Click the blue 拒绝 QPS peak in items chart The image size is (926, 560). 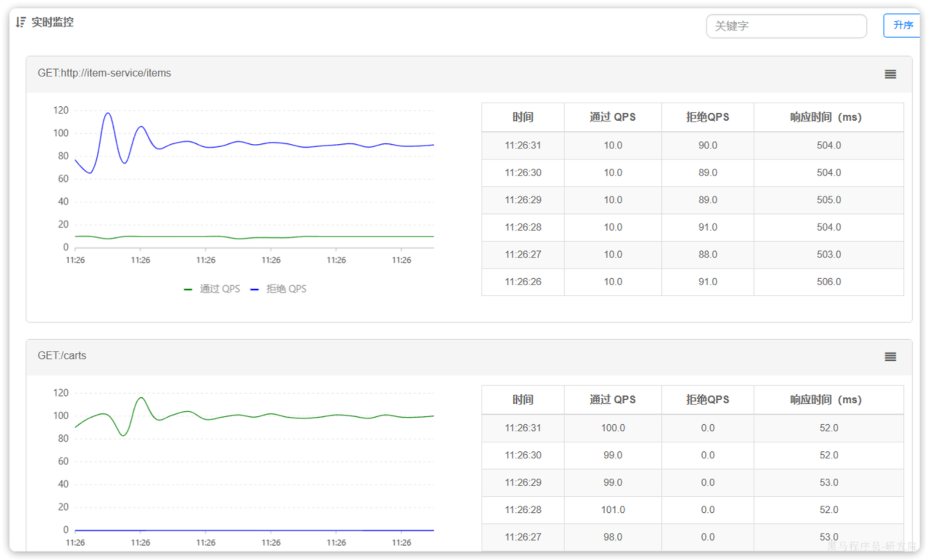pyautogui.click(x=108, y=114)
